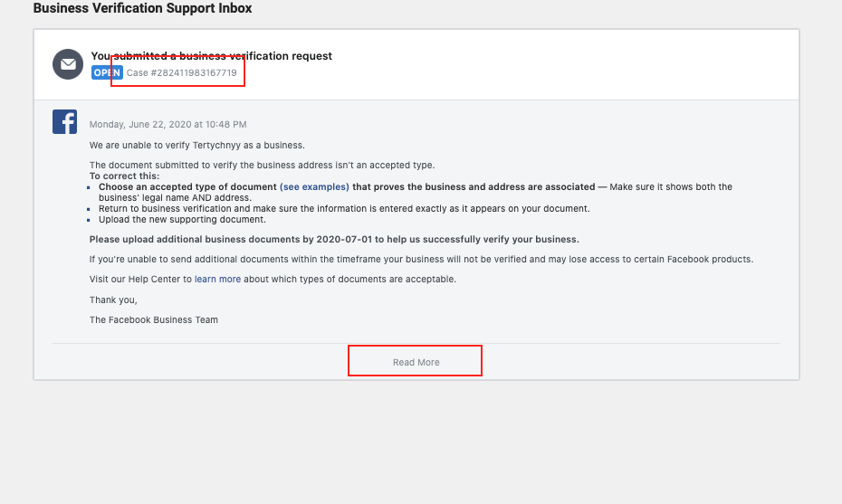Click the 'Business Verification Support Inbox' heading
This screenshot has width=842, height=504.
pyautogui.click(x=142, y=8)
